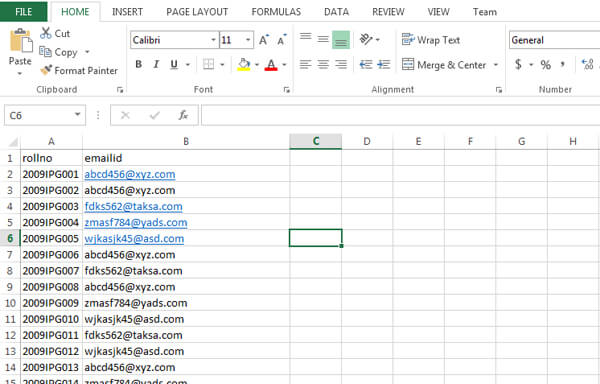Image resolution: width=600 pixels, height=384 pixels.
Task: Click Merge & Center button
Action: pyautogui.click(x=444, y=65)
